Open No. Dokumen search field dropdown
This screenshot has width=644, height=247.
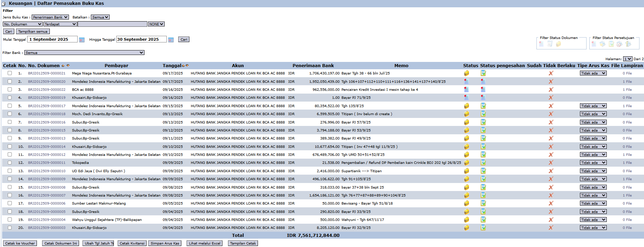click(x=23, y=24)
